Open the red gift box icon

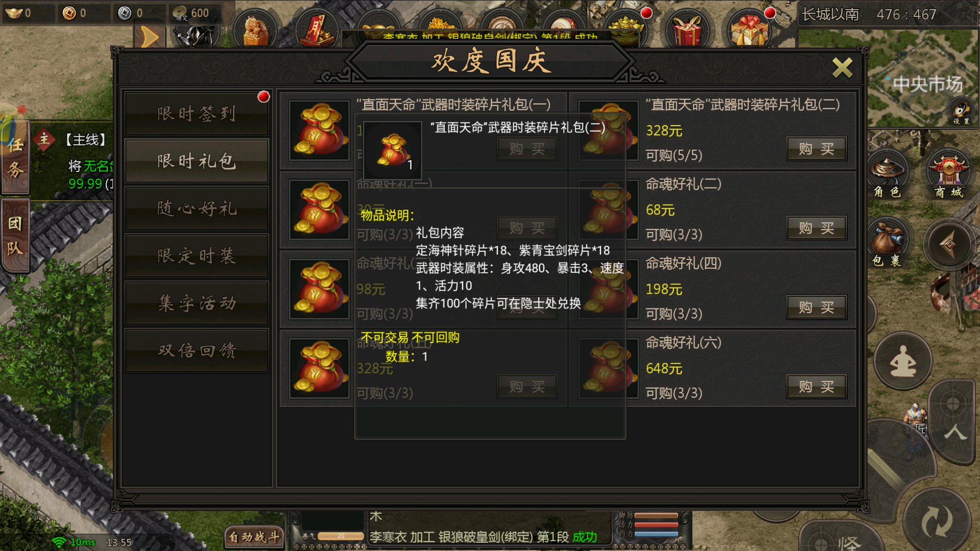[687, 30]
